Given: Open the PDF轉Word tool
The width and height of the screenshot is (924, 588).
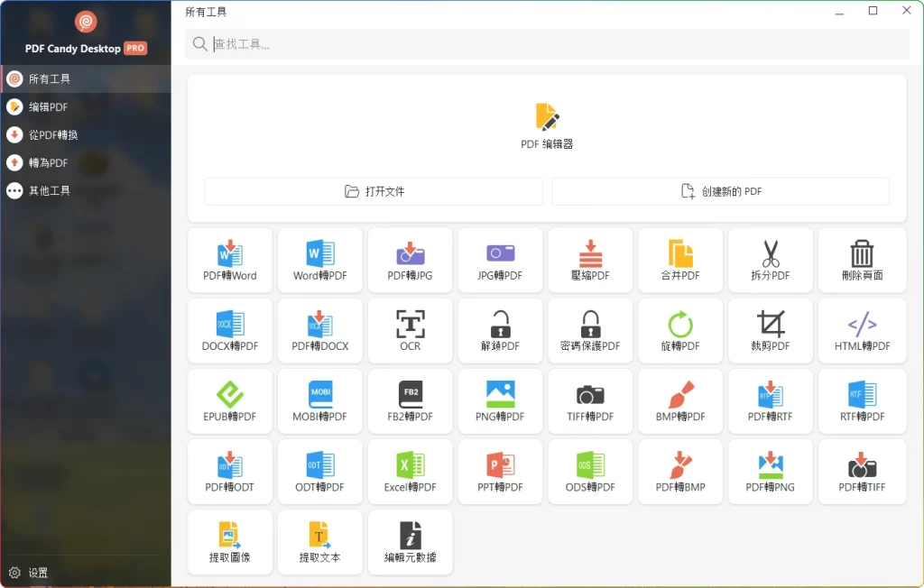Looking at the screenshot, I should pyautogui.click(x=230, y=260).
